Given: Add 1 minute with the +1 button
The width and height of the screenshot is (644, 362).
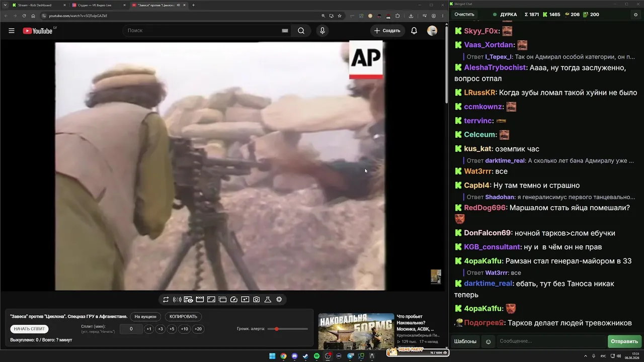Looking at the screenshot, I should [x=149, y=329].
